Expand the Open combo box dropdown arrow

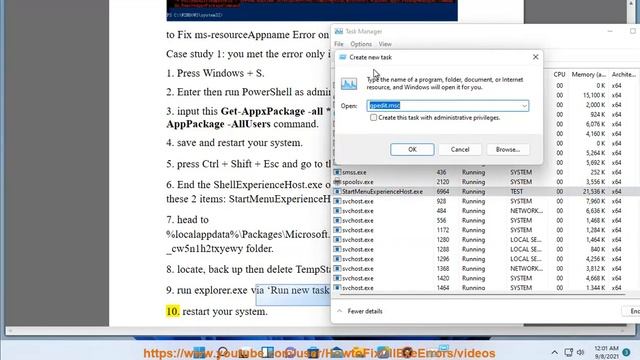[524, 106]
